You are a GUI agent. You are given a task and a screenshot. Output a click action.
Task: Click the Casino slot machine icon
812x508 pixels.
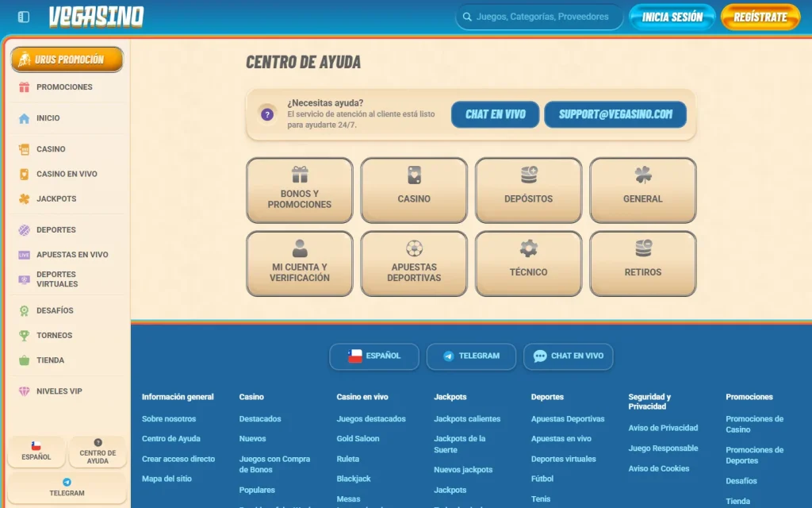coord(24,149)
